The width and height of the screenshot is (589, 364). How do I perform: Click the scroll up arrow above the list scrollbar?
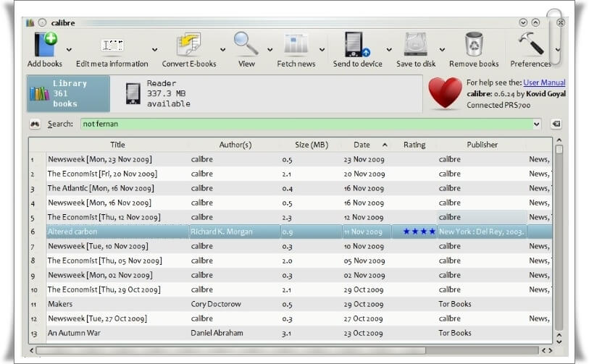pyautogui.click(x=559, y=140)
